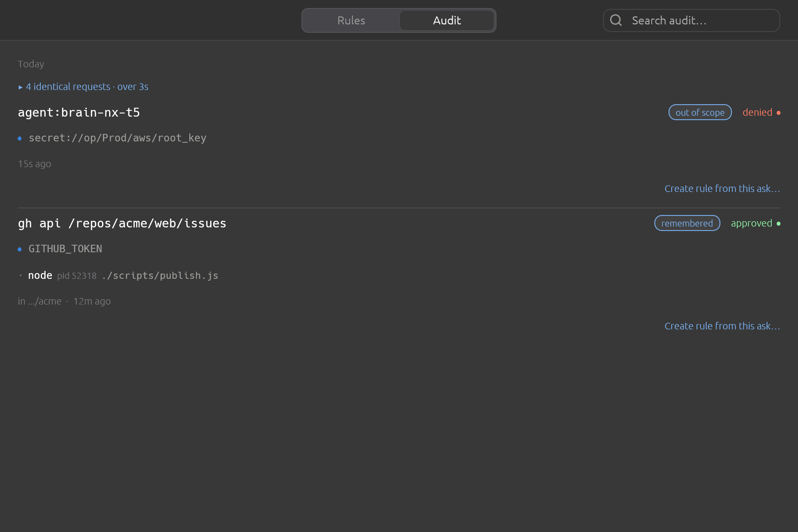Click the 15s ago timestamp

coord(35,164)
